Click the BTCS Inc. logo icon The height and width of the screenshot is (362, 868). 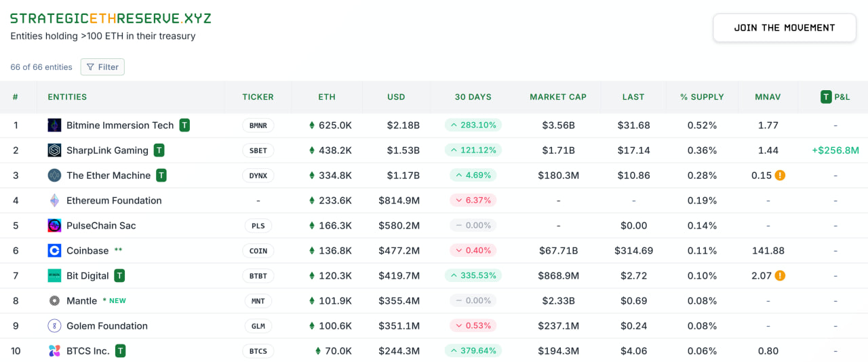[x=54, y=351]
